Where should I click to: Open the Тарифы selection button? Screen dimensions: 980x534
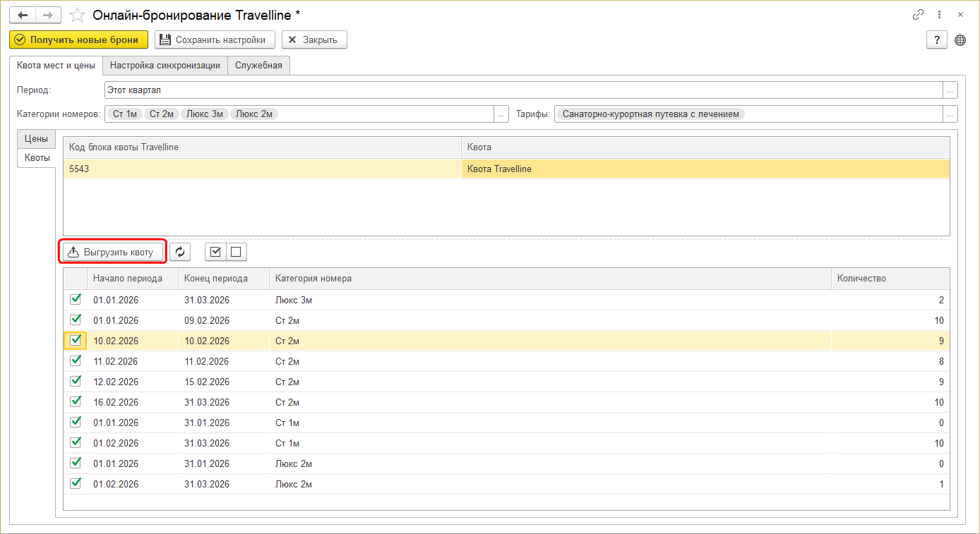[950, 114]
